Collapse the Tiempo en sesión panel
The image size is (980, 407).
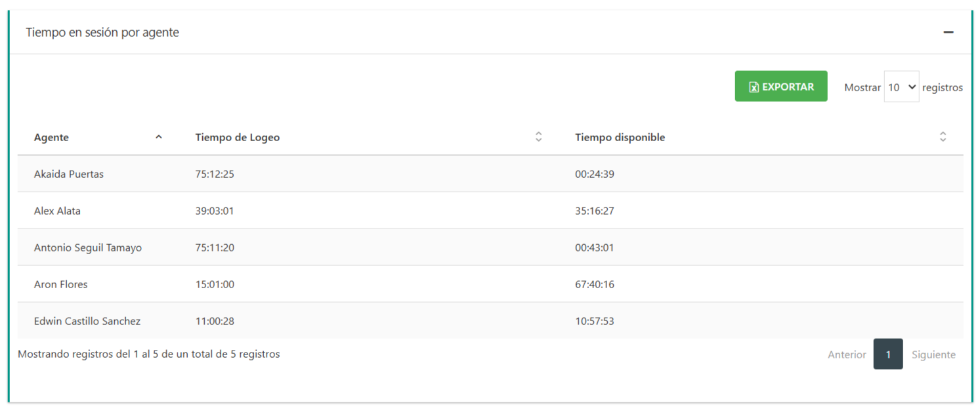[x=948, y=32]
